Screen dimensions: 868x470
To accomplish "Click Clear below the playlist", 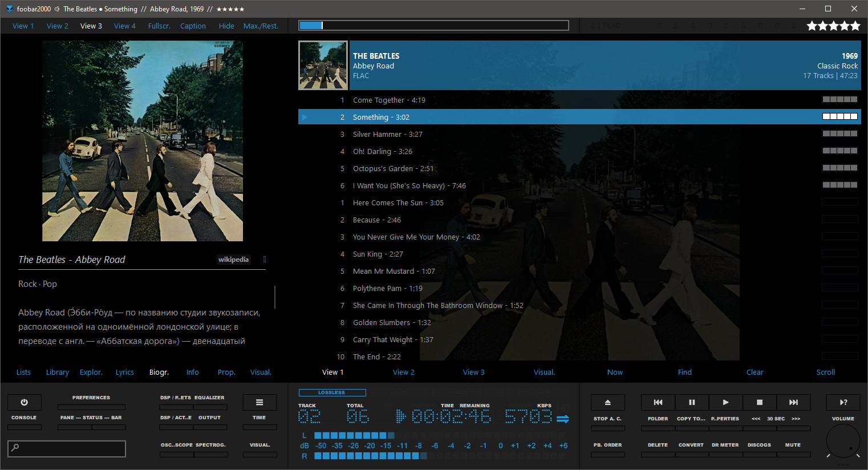I will pos(755,372).
